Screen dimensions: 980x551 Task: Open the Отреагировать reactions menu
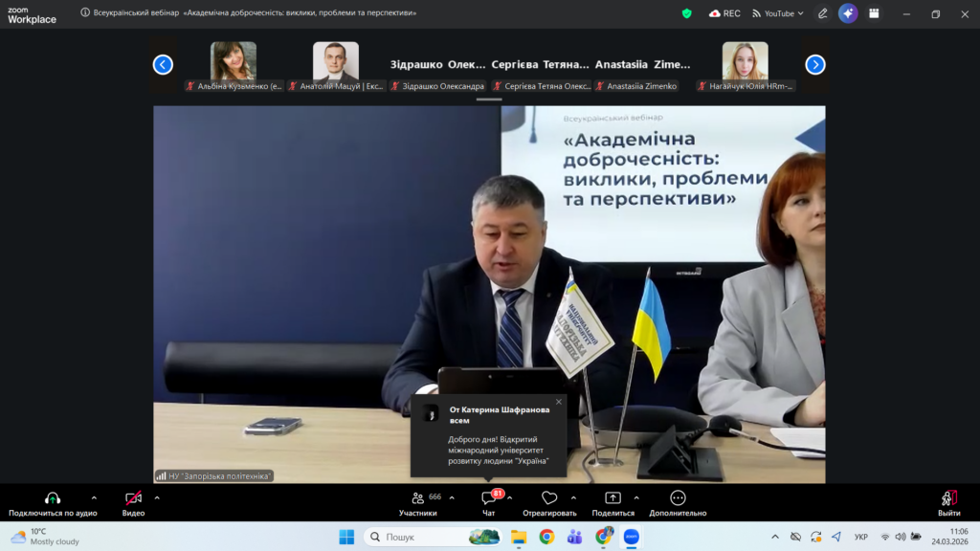point(549,503)
